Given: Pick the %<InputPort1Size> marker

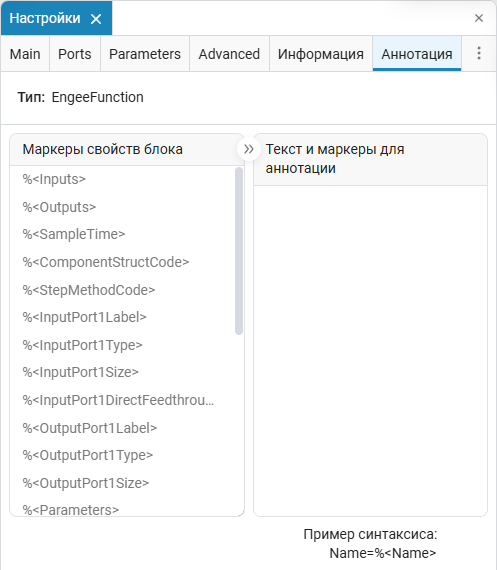Looking at the screenshot, I should coord(81,372).
